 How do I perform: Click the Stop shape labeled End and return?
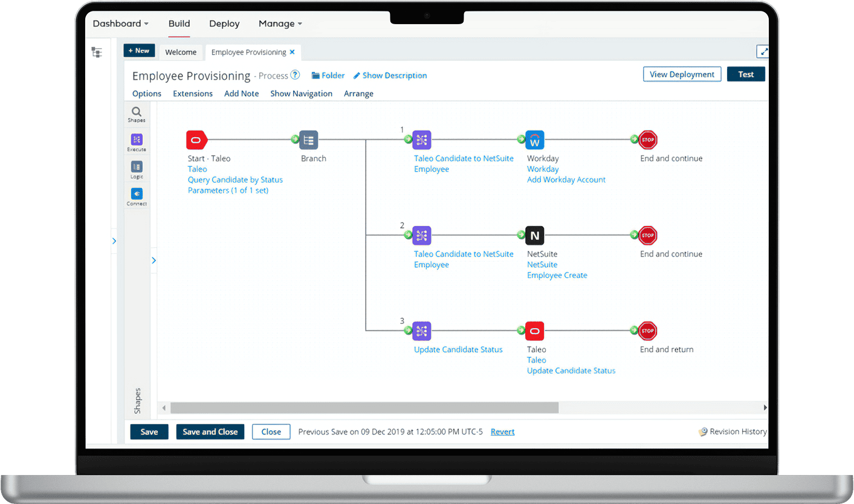648,331
